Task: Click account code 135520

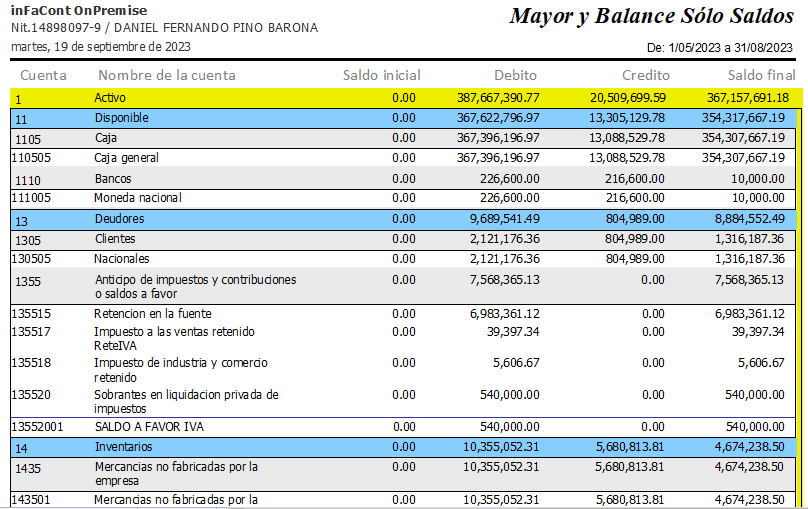Action: tap(31, 395)
